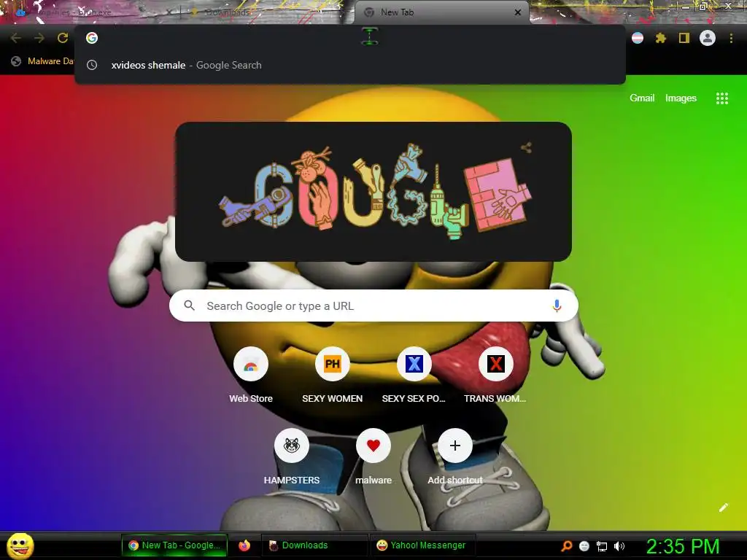Open the Images link

click(x=681, y=98)
